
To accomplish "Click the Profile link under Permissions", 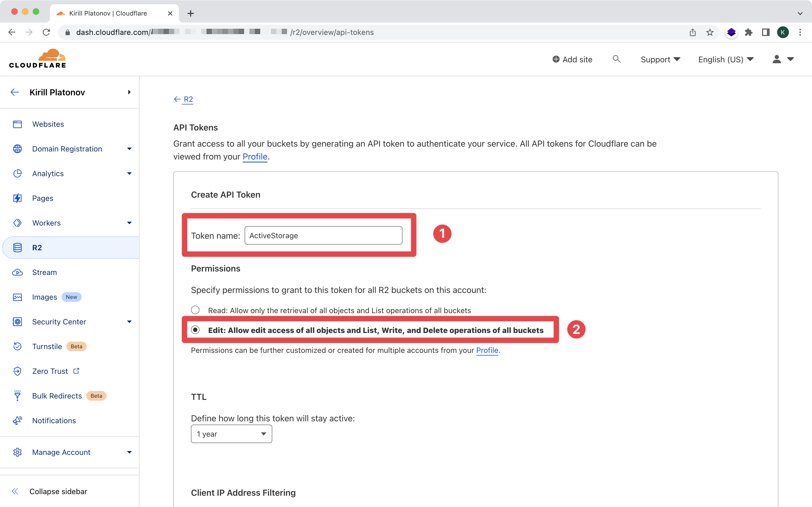I will [487, 350].
